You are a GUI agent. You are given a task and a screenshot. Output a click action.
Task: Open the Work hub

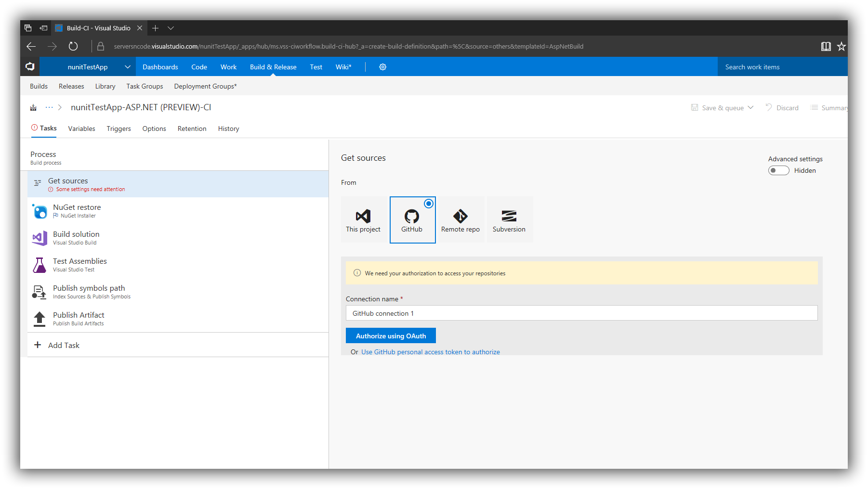coord(228,67)
